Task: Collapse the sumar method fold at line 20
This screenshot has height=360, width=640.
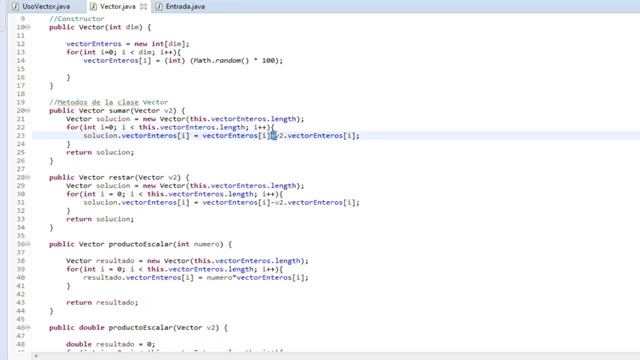Action: [x=28, y=111]
